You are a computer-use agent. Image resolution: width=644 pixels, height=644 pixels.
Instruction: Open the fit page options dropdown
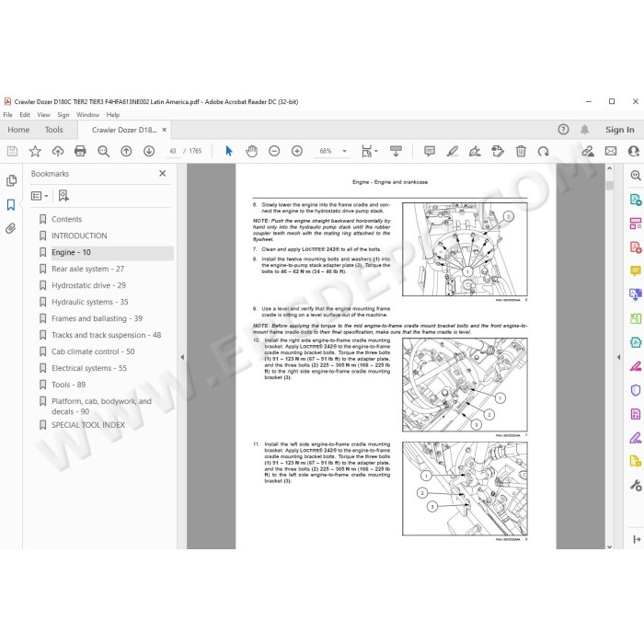pyautogui.click(x=369, y=151)
